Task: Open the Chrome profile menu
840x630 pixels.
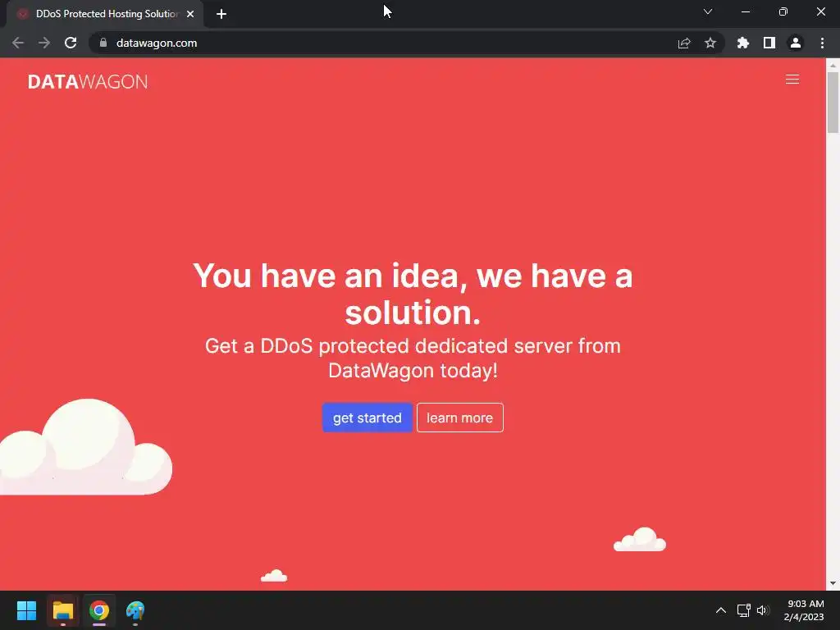Action: click(796, 43)
